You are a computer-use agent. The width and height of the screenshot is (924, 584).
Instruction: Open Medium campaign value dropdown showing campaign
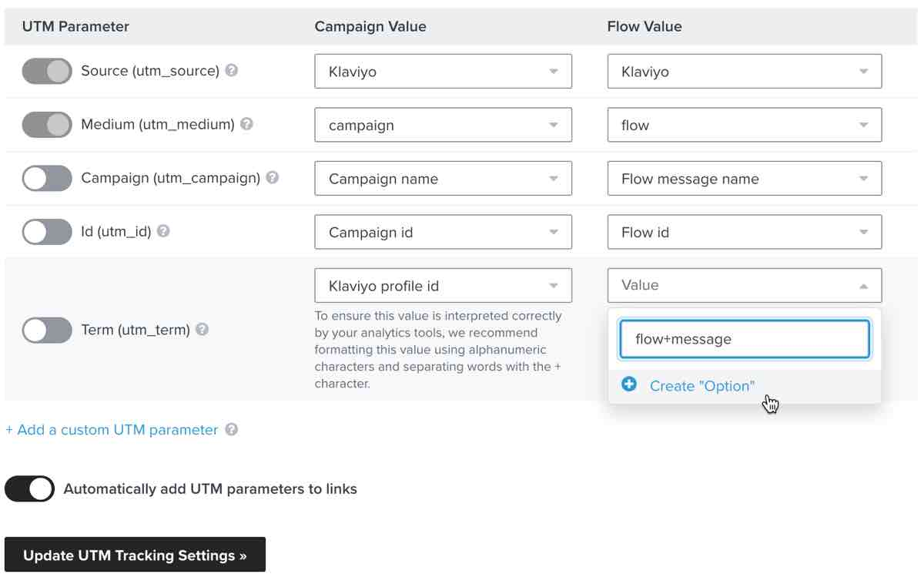(443, 125)
